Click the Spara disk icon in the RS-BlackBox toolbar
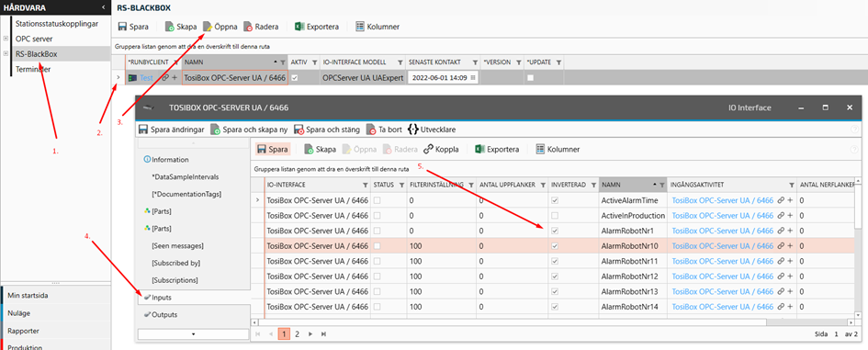This screenshot has height=350, width=868. (x=122, y=27)
